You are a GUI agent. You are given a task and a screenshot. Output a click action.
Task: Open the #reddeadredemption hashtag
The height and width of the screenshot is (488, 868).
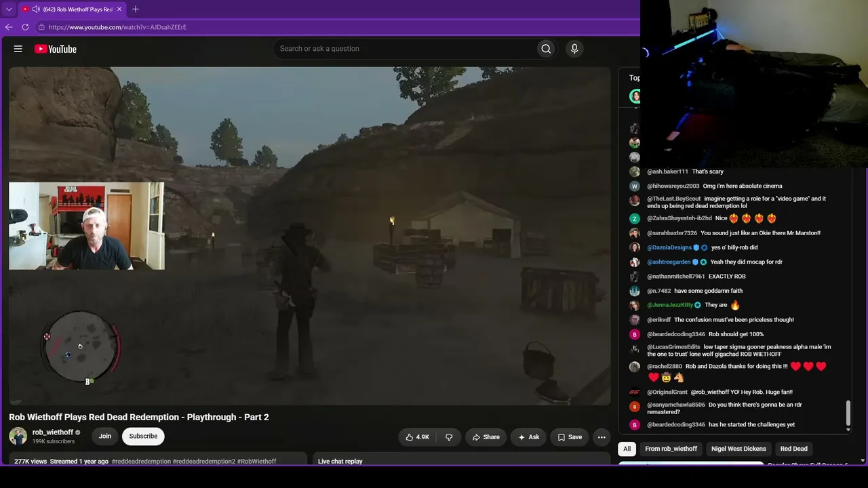tap(141, 462)
